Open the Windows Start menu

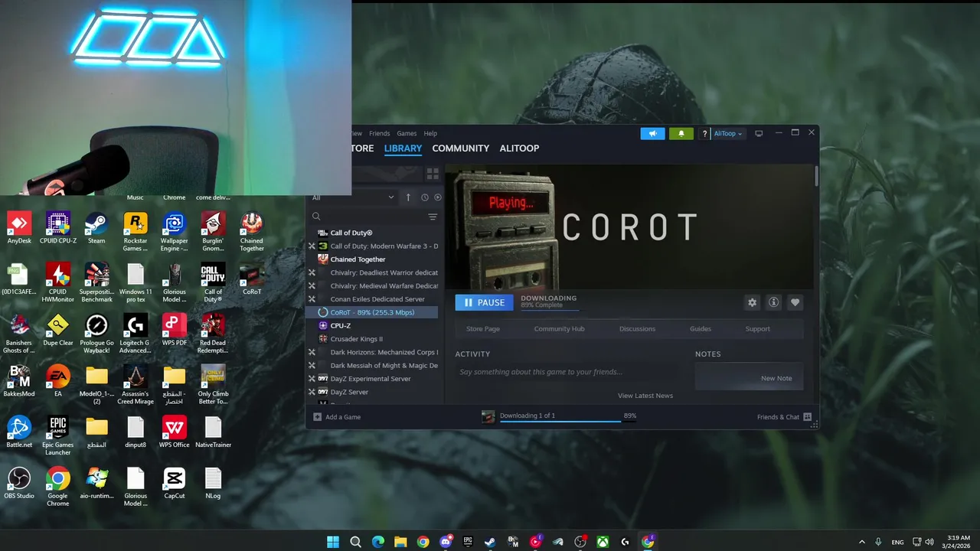coord(333,542)
